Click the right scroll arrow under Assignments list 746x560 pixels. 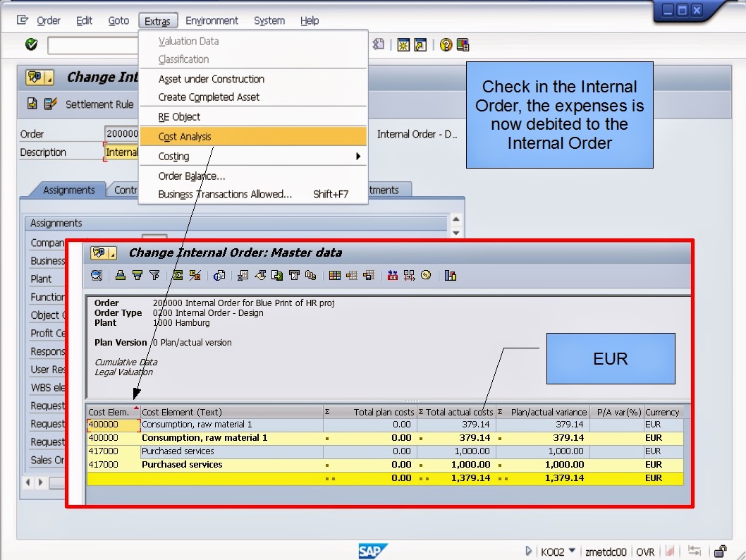tap(40, 482)
